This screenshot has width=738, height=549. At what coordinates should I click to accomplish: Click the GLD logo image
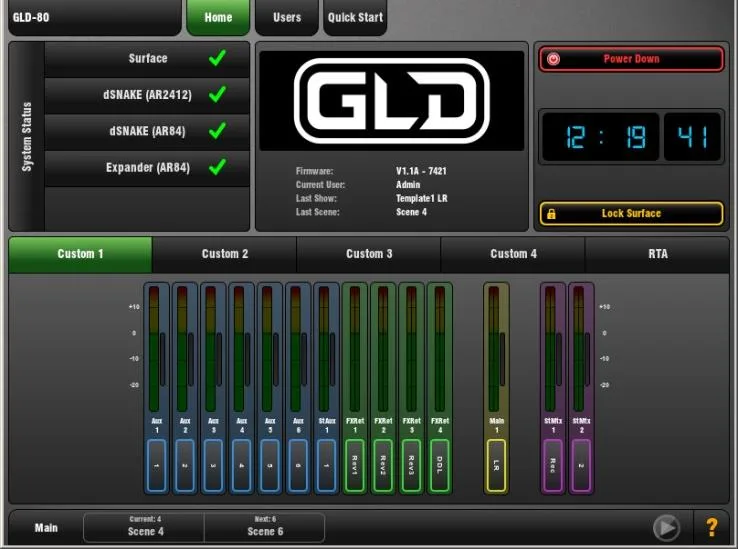(392, 101)
